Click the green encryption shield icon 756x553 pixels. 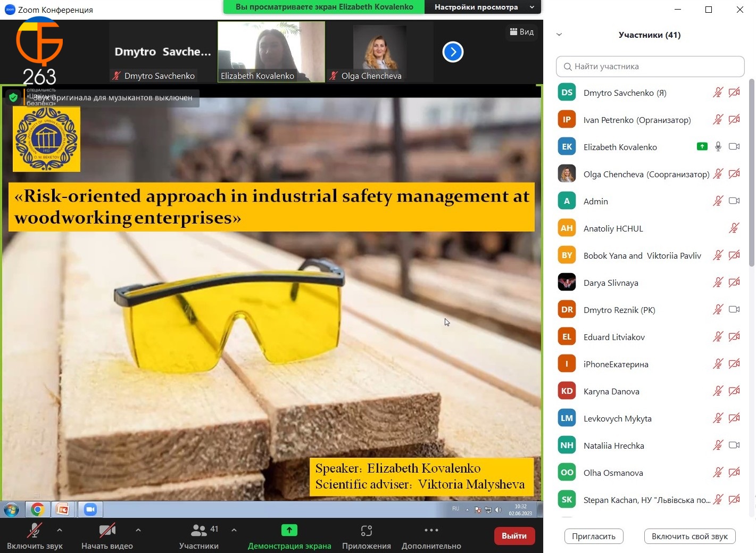13,97
